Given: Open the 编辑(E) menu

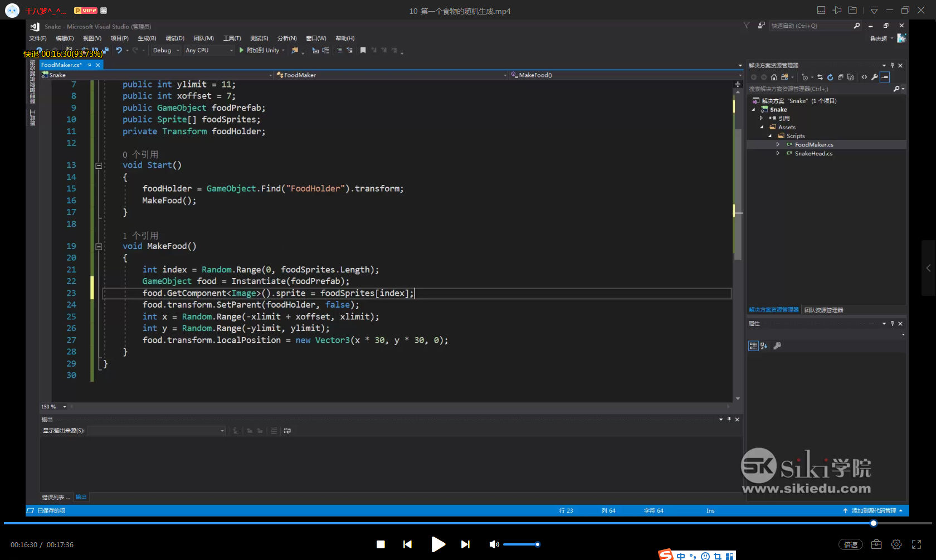Looking at the screenshot, I should click(65, 38).
